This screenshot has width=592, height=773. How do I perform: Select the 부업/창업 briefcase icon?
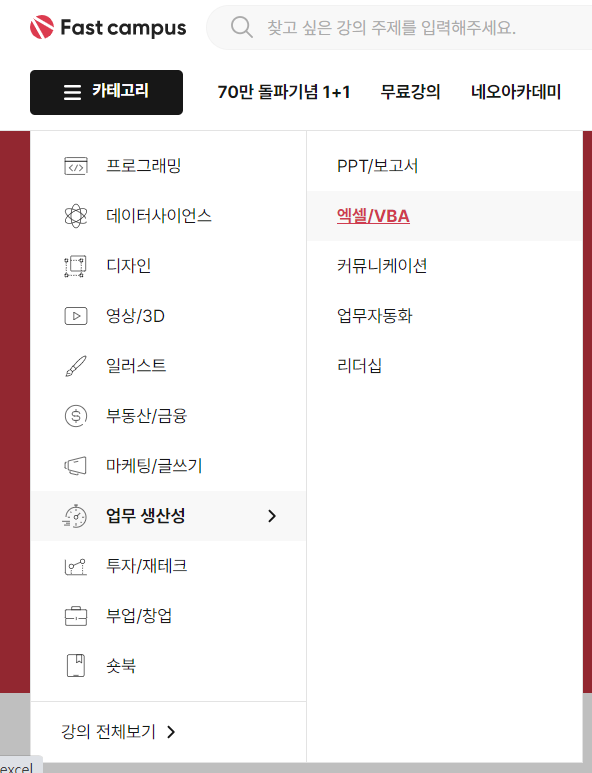pyautogui.click(x=76, y=616)
